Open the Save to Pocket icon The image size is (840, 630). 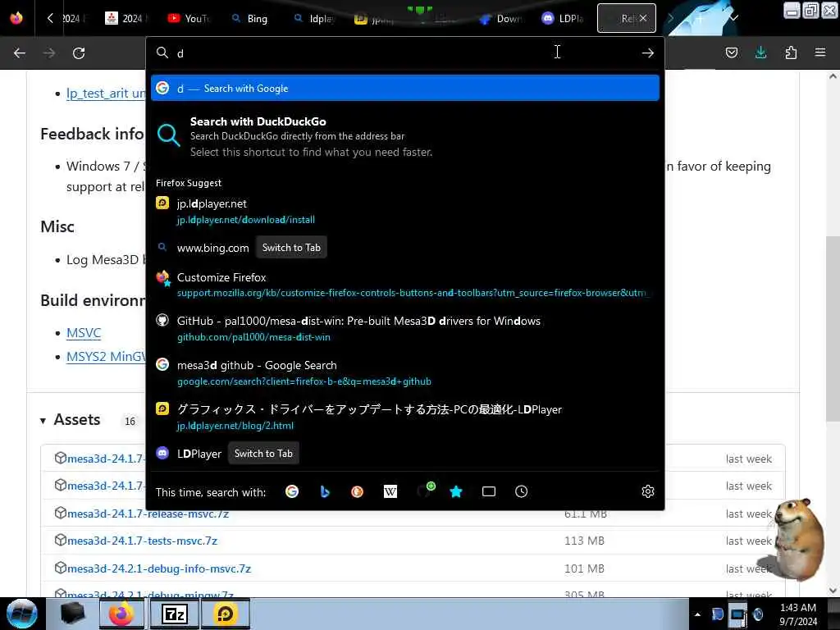(x=731, y=52)
